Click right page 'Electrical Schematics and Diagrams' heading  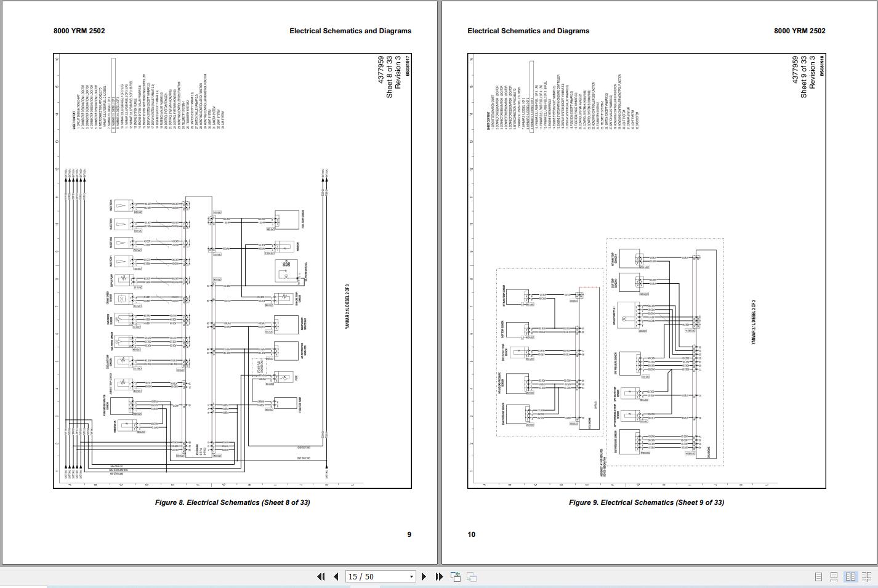coord(528,31)
